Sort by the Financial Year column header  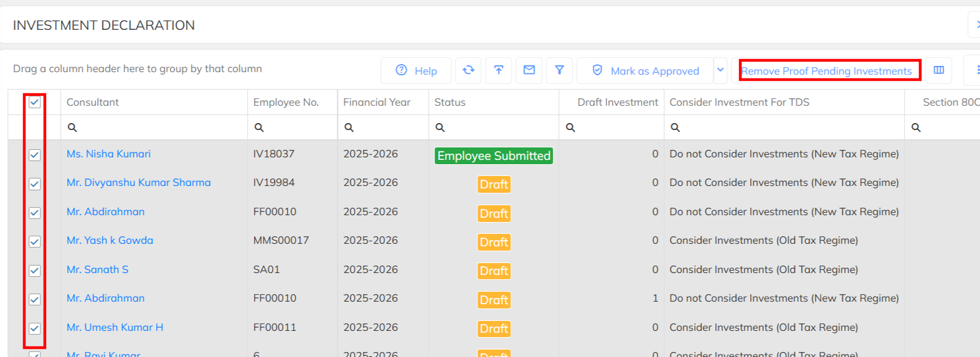click(377, 102)
